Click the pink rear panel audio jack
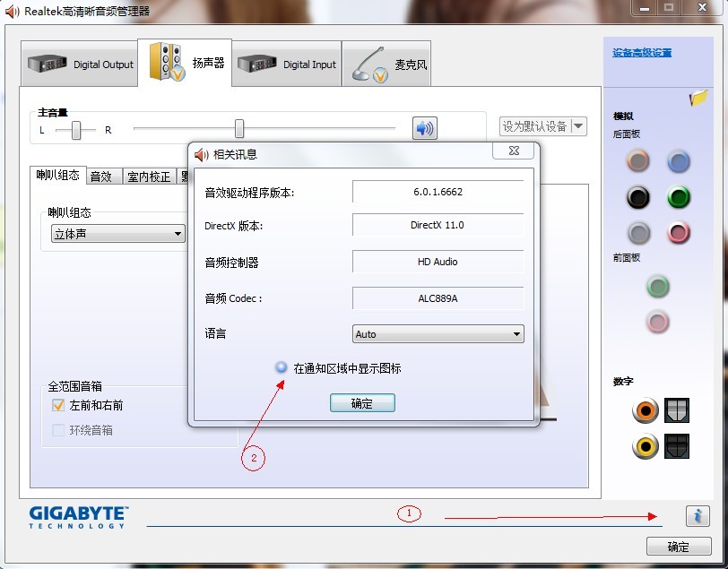Screen dimensions: 728x569 pos(679,232)
